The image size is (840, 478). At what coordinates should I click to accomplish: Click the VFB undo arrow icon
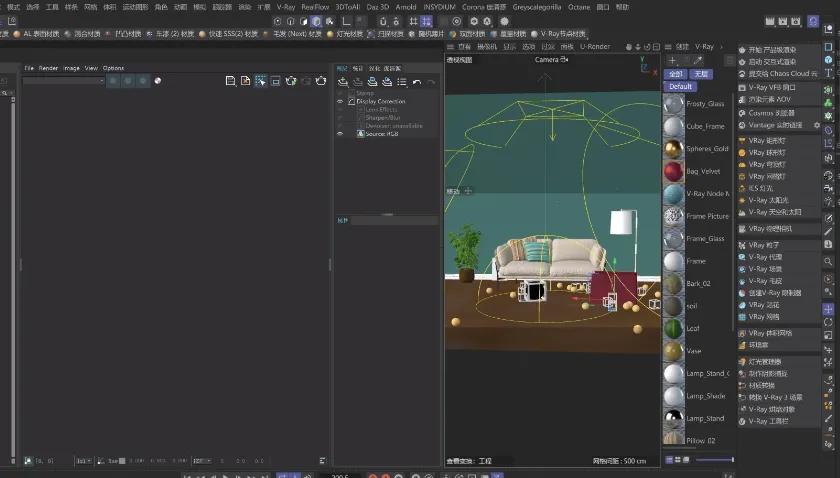tap(417, 82)
